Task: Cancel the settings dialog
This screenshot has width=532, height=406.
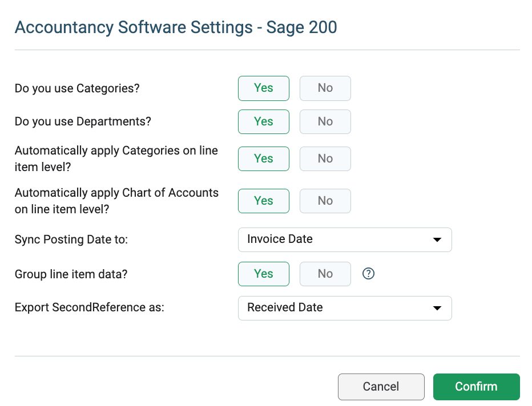Action: tap(381, 387)
